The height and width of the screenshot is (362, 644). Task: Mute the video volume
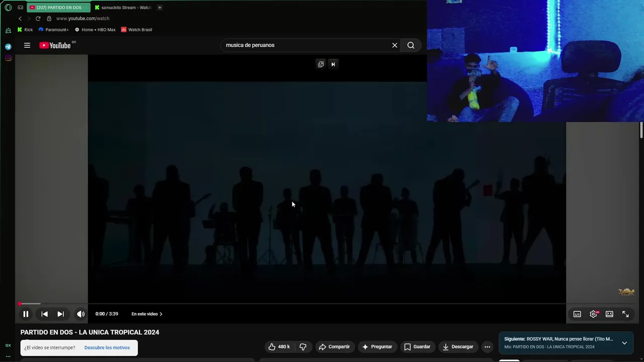80,314
